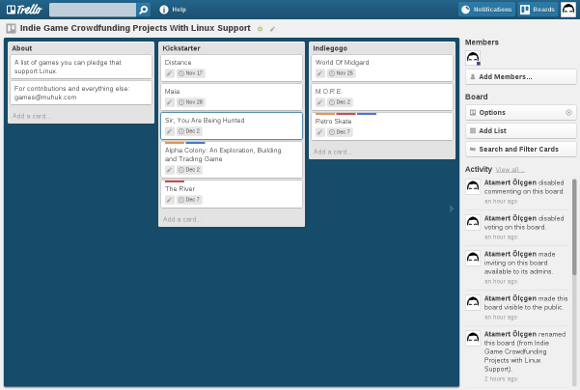Image resolution: width=580 pixels, height=390 pixels.
Task: Click the Add Members button
Action: (x=520, y=77)
